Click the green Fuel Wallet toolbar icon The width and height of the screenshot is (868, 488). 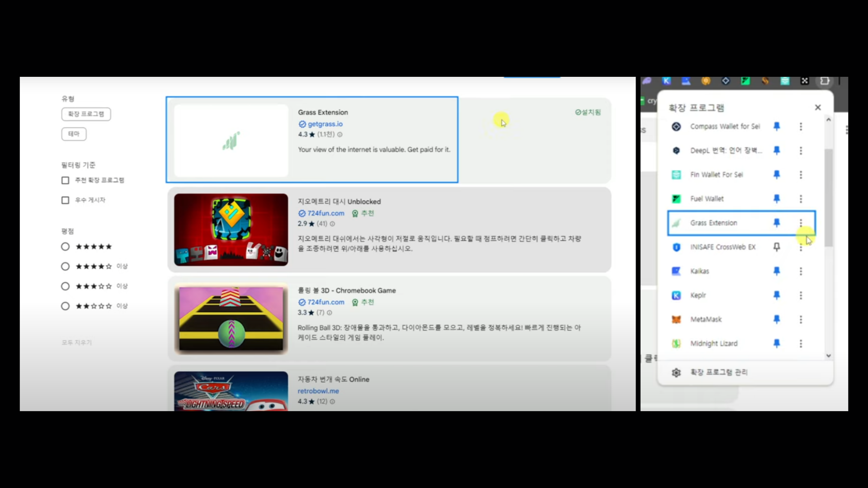[x=745, y=81]
